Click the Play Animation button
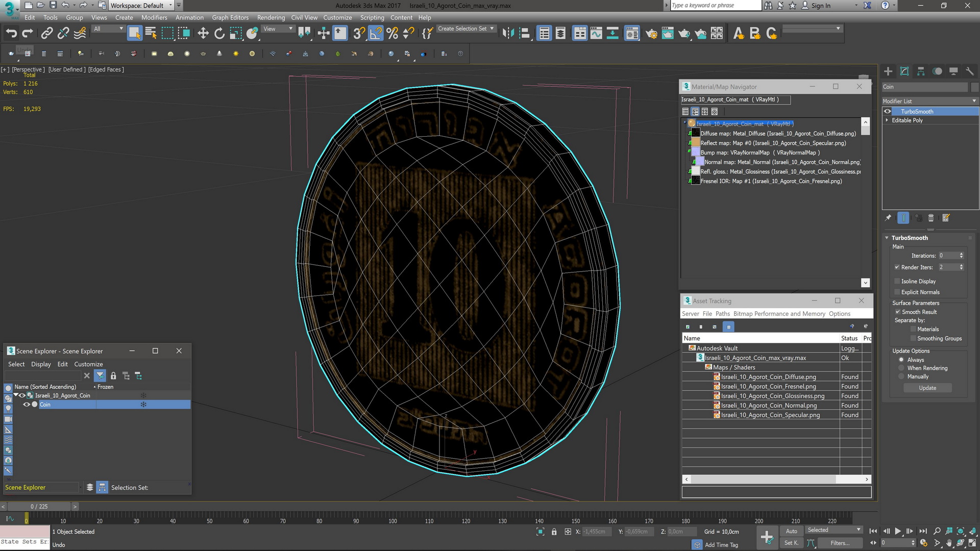 pos(898,531)
